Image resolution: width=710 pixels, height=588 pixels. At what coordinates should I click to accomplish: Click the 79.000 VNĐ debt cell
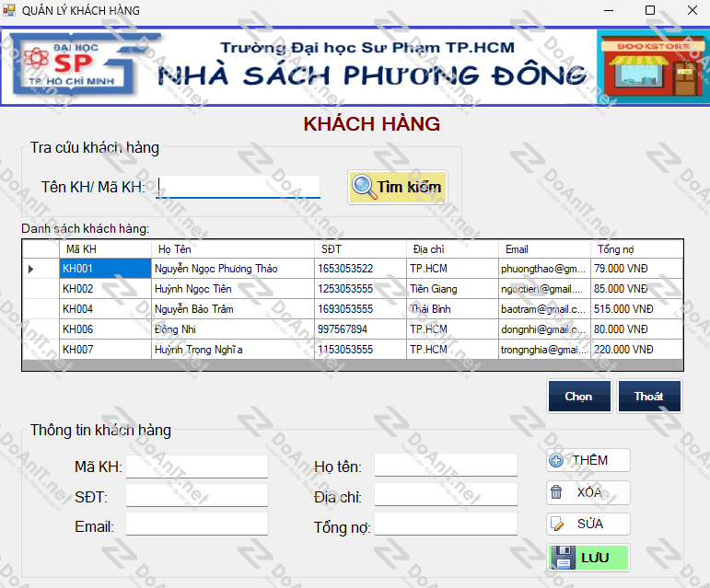pos(637,269)
